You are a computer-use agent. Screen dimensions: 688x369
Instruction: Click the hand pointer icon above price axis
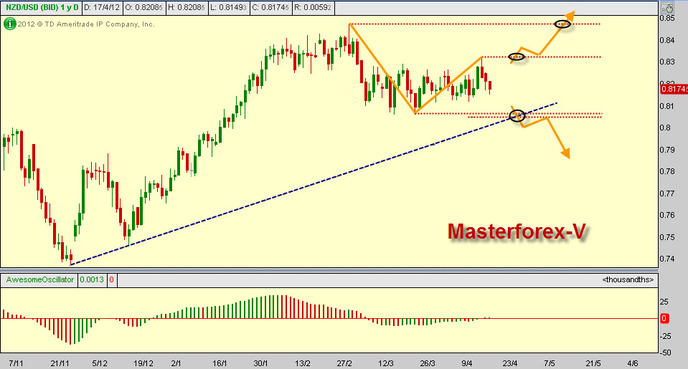pos(667,8)
